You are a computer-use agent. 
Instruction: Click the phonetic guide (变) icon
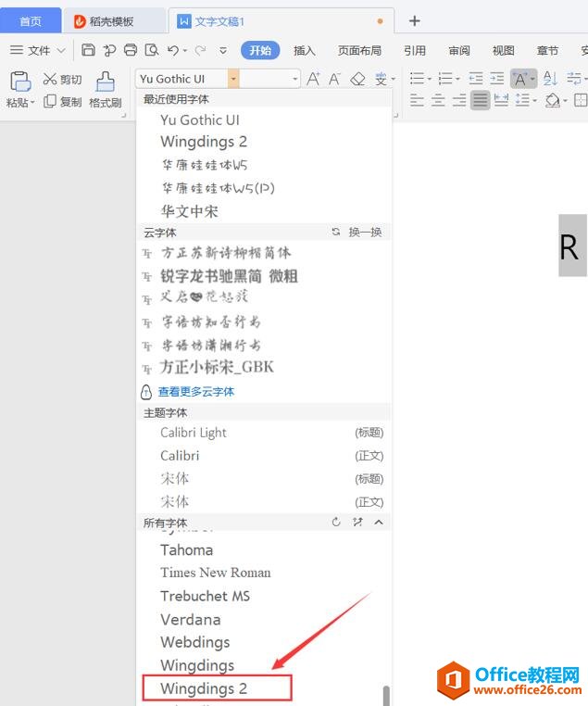coord(382,80)
